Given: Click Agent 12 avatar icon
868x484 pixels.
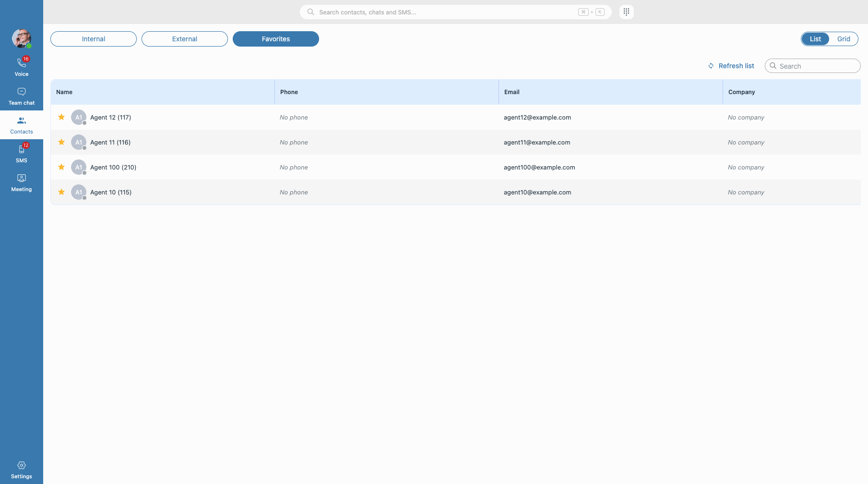Looking at the screenshot, I should coord(79,117).
